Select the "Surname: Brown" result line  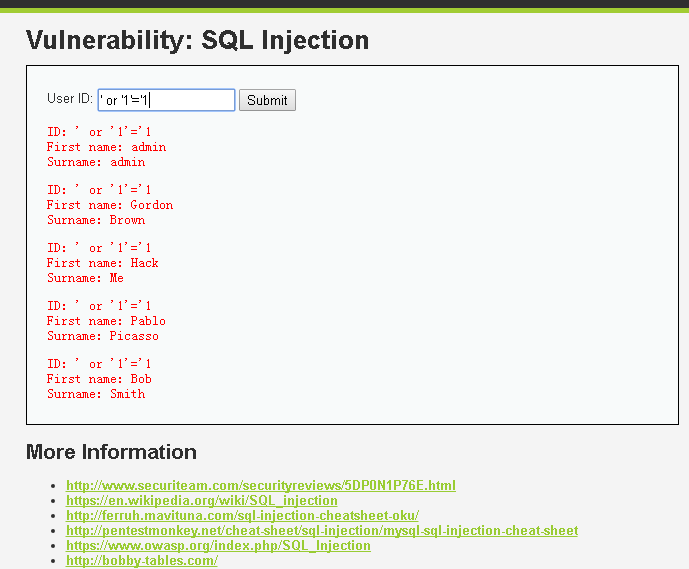coord(95,220)
